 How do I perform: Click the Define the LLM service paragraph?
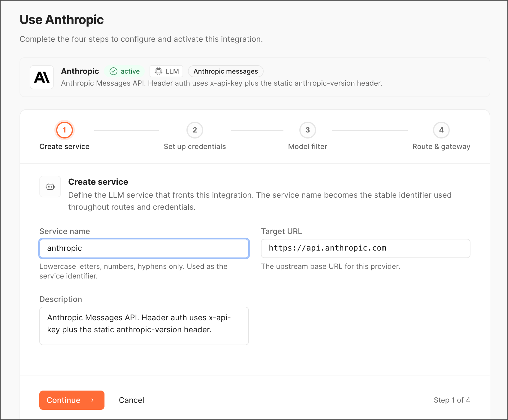pos(260,201)
